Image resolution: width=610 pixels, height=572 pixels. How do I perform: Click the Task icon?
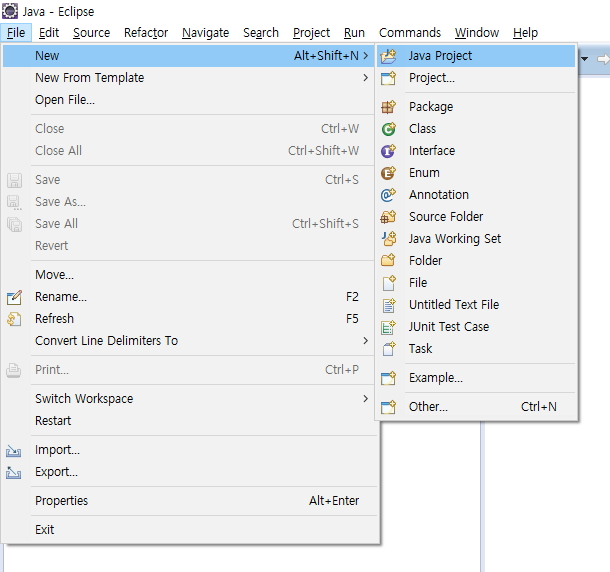click(388, 349)
